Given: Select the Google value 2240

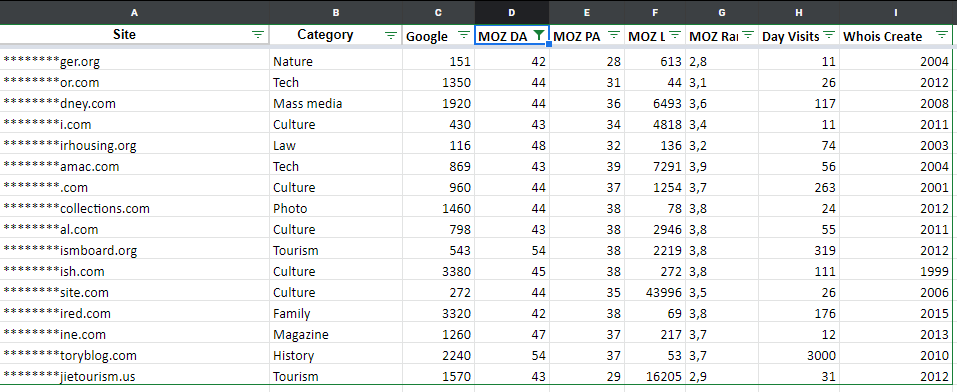Looking at the screenshot, I should click(438, 355).
